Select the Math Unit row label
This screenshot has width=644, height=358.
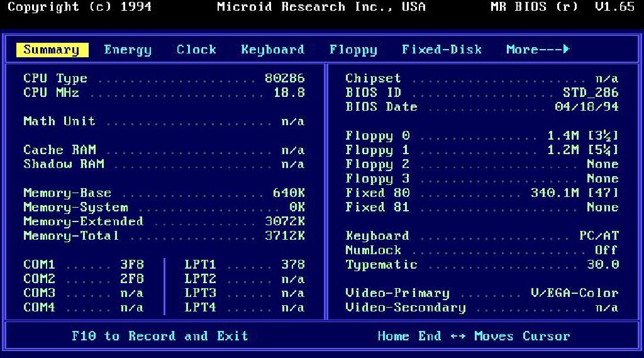[60, 121]
